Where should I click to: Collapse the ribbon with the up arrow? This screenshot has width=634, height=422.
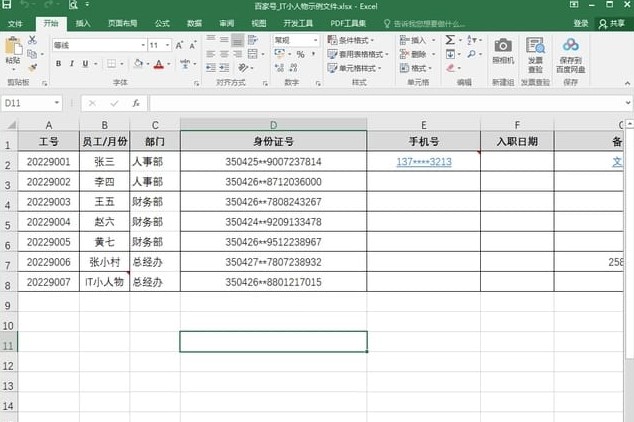627,83
